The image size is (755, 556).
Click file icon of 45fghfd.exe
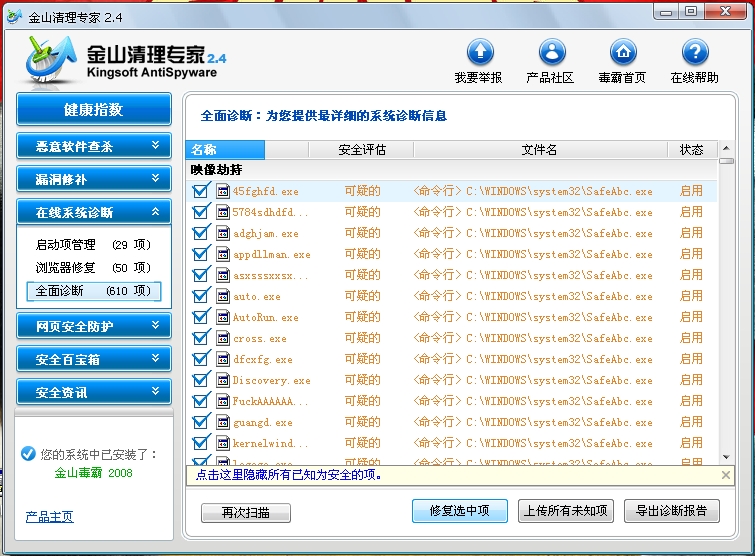coord(222,191)
